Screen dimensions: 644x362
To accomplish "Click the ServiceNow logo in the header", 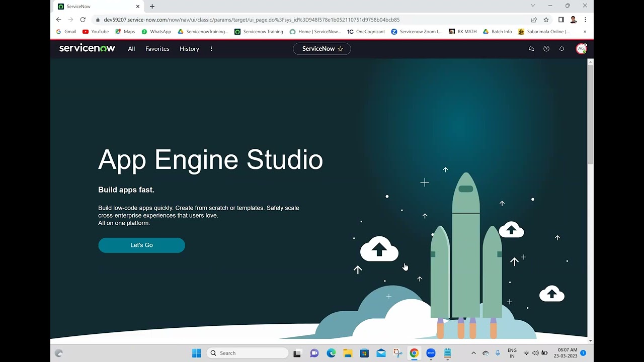I will 87,48.
